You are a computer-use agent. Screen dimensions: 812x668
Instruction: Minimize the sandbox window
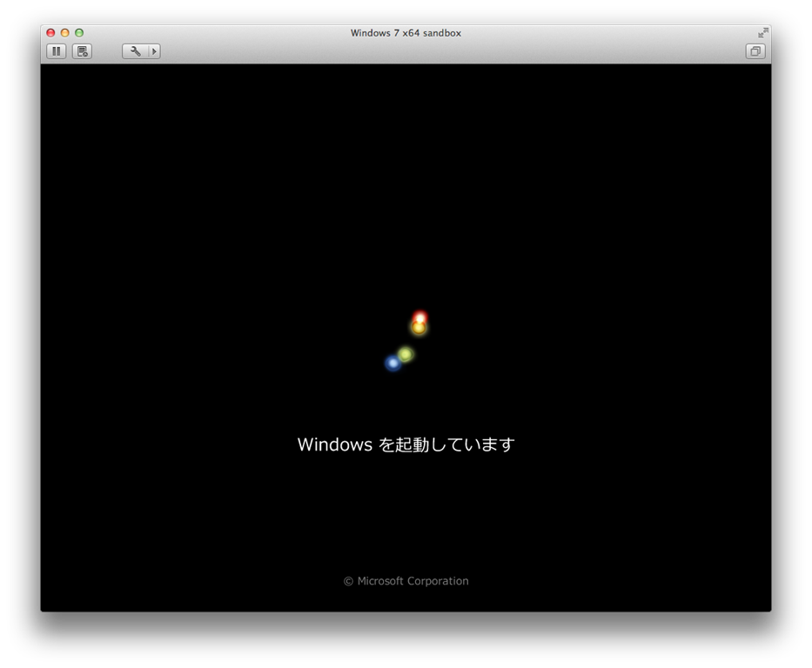click(64, 32)
